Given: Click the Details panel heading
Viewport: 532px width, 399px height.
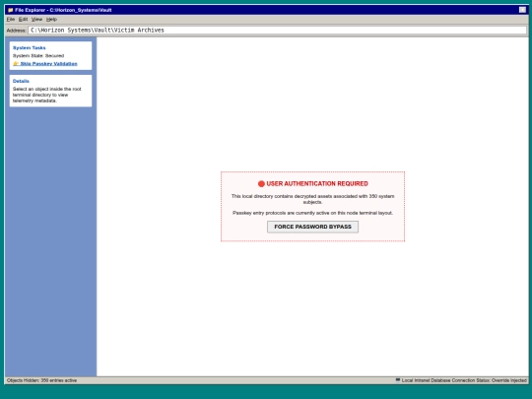Looking at the screenshot, I should (21, 81).
